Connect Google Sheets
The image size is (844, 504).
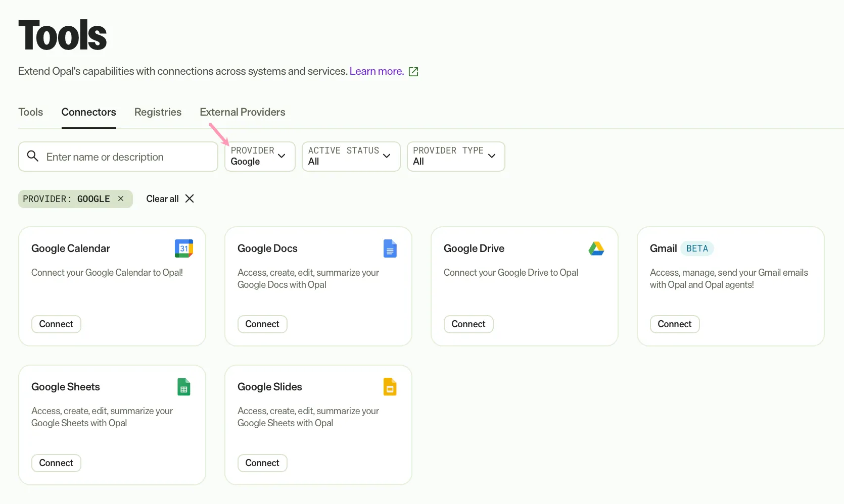coord(56,463)
